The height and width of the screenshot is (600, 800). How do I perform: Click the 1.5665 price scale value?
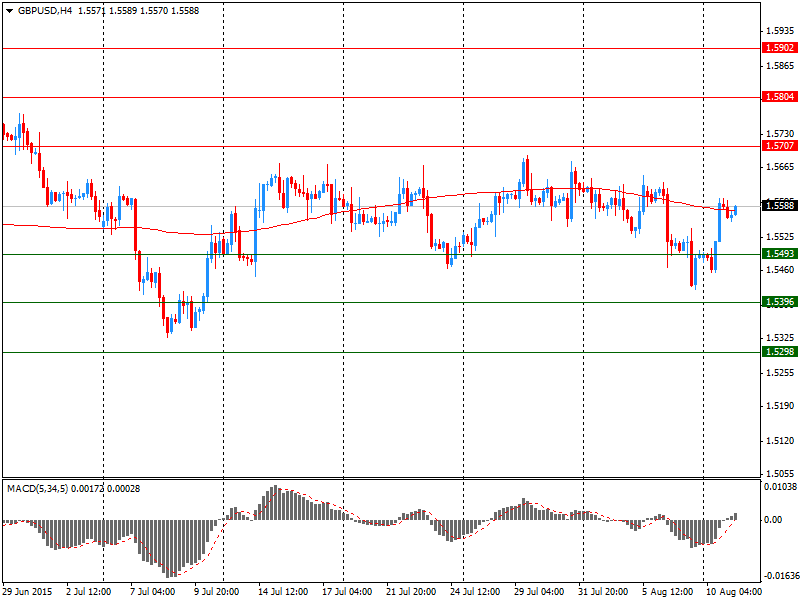click(781, 167)
